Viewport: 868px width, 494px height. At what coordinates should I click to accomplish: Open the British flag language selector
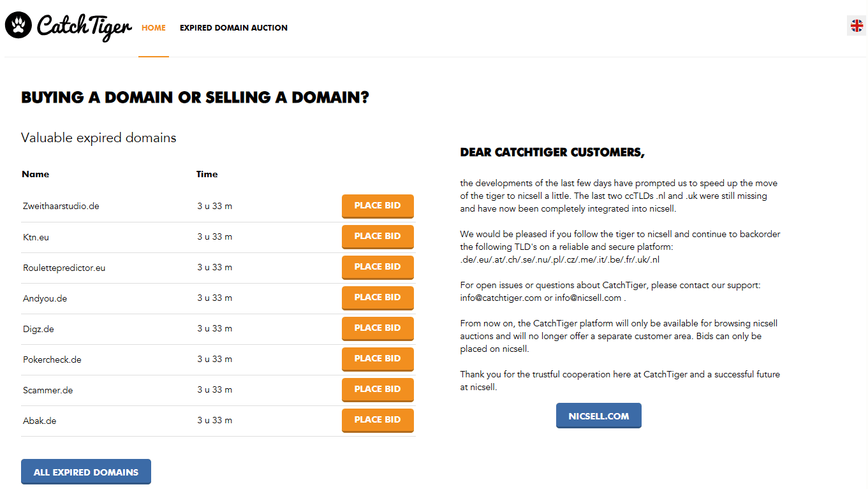[x=857, y=25]
